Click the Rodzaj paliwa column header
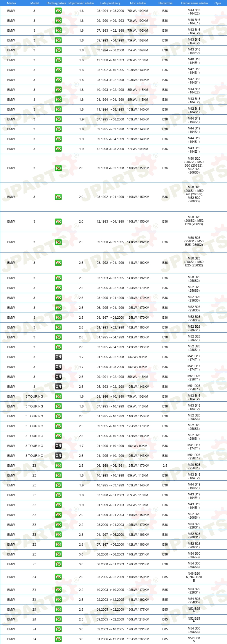This screenshot has height=644, width=227. click(x=56, y=3)
